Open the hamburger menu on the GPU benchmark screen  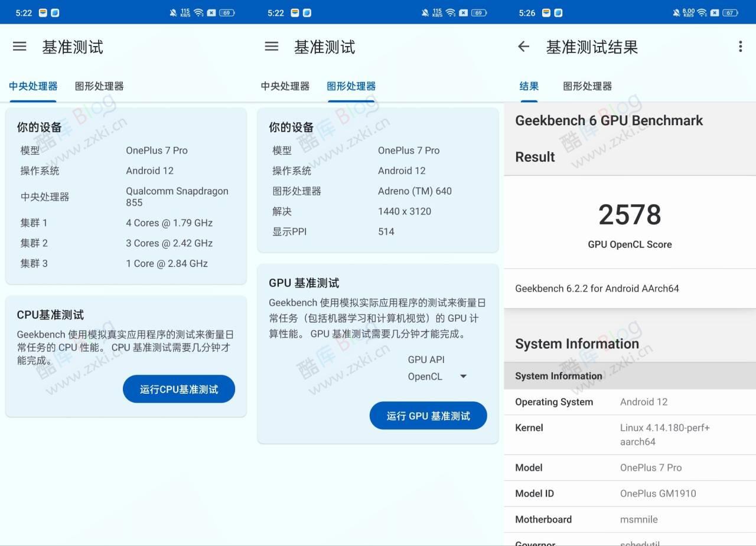coord(271,46)
